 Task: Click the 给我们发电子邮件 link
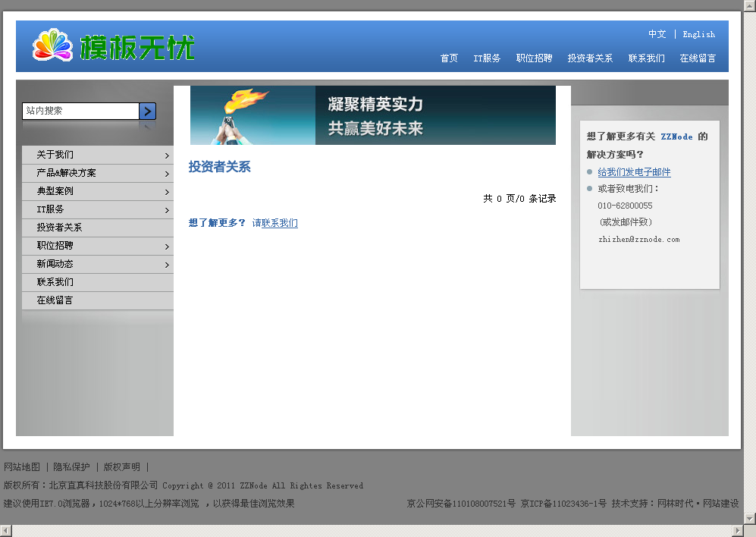pos(634,172)
